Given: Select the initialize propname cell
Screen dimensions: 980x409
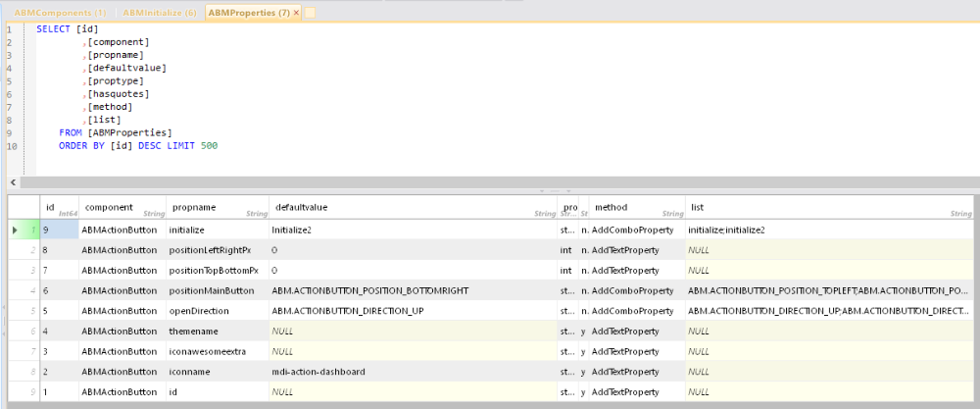Looking at the screenshot, I should coord(218,230).
